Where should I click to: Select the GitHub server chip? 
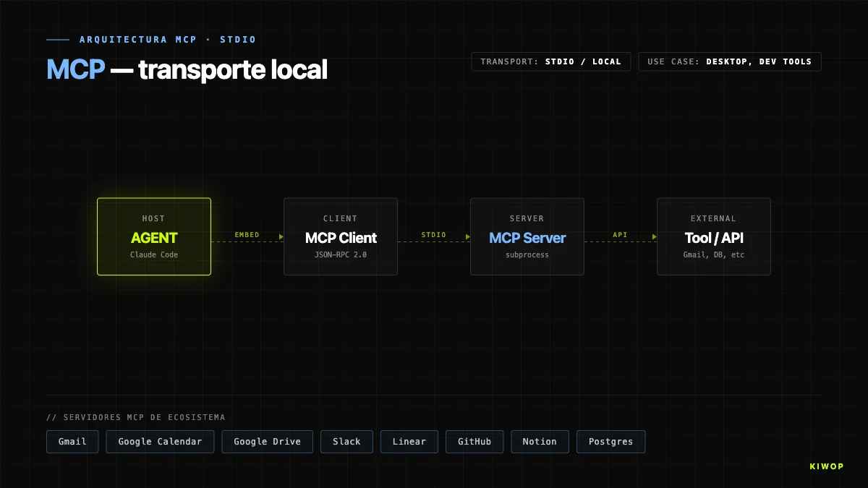pos(475,442)
